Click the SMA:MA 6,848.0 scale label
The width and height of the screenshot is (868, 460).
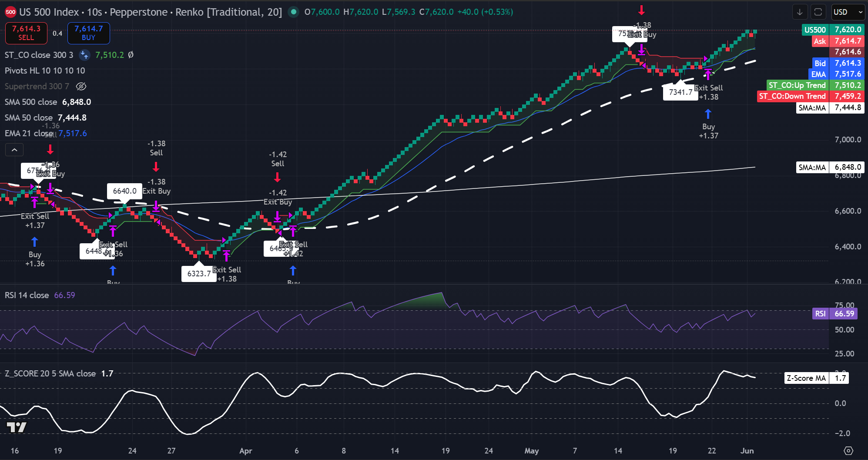830,167
